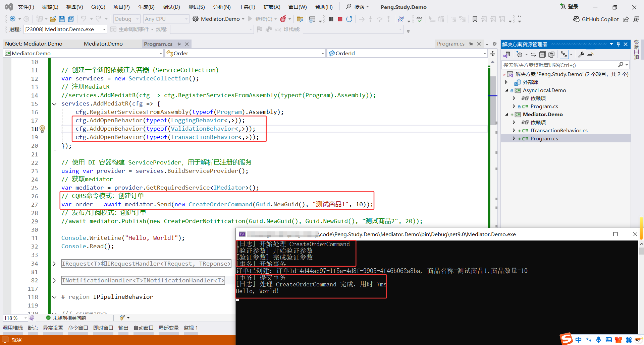644x345 pixels.
Task: Expand the 外部源 tree node
Action: pos(507,82)
